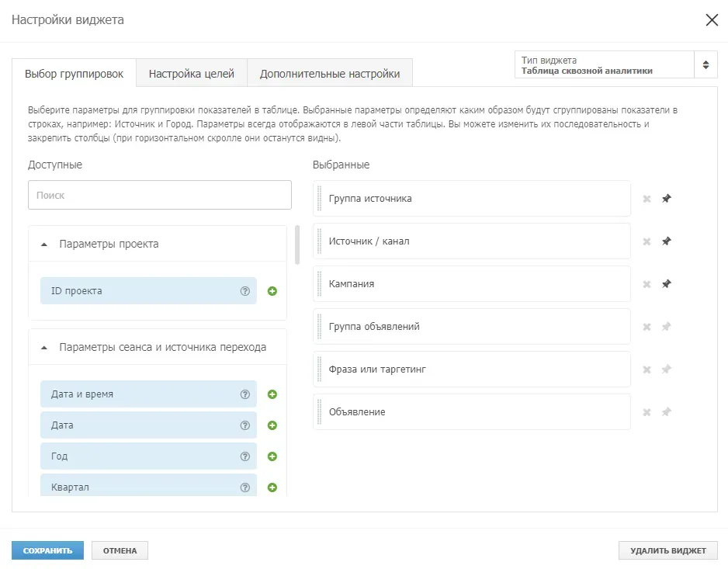Unpin the Кампания column
Image resolution: width=728 pixels, height=569 pixels.
[x=666, y=284]
